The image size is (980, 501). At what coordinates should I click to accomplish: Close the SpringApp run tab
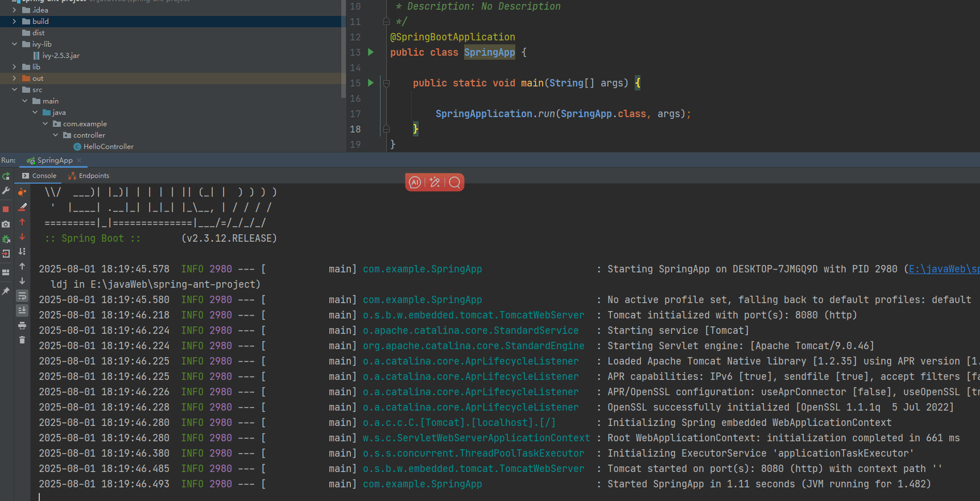[79, 160]
